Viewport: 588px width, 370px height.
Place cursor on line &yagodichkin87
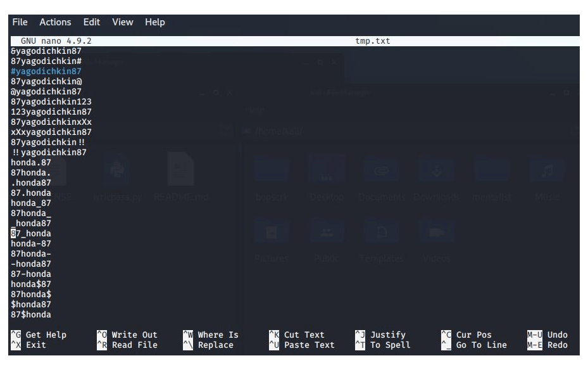[46, 51]
